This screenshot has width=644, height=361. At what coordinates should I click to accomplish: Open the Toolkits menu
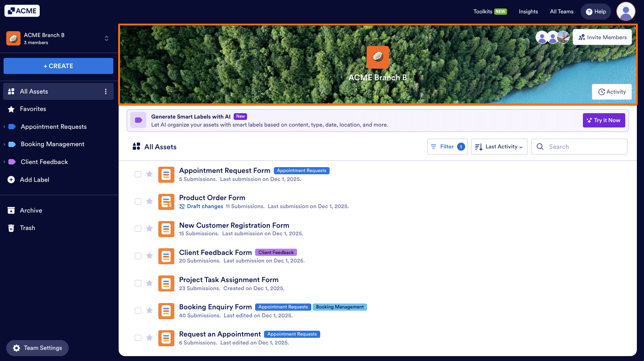coord(490,12)
